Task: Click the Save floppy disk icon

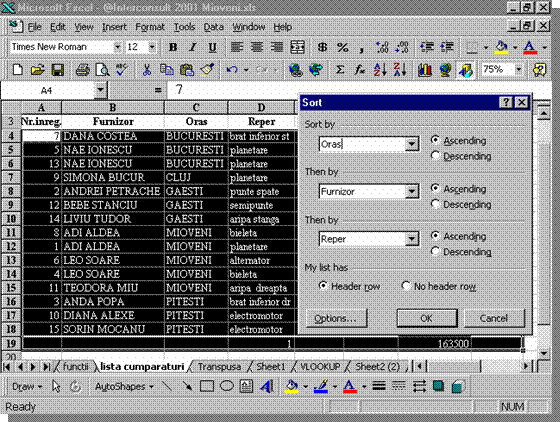Action: pyautogui.click(x=58, y=70)
